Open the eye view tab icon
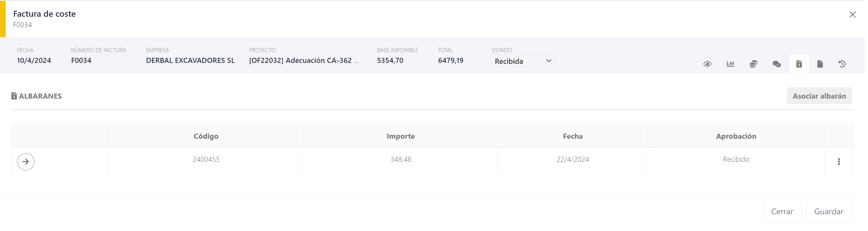 (x=707, y=64)
